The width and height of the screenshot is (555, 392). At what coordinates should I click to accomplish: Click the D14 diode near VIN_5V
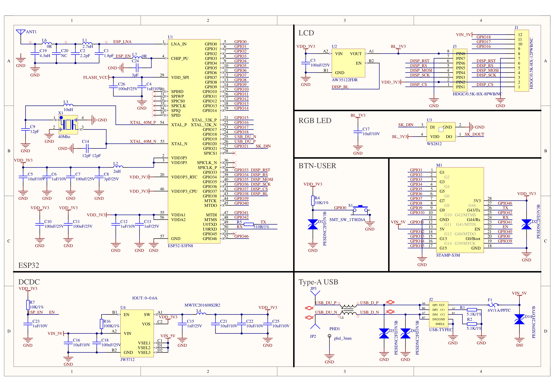pyautogui.click(x=519, y=319)
